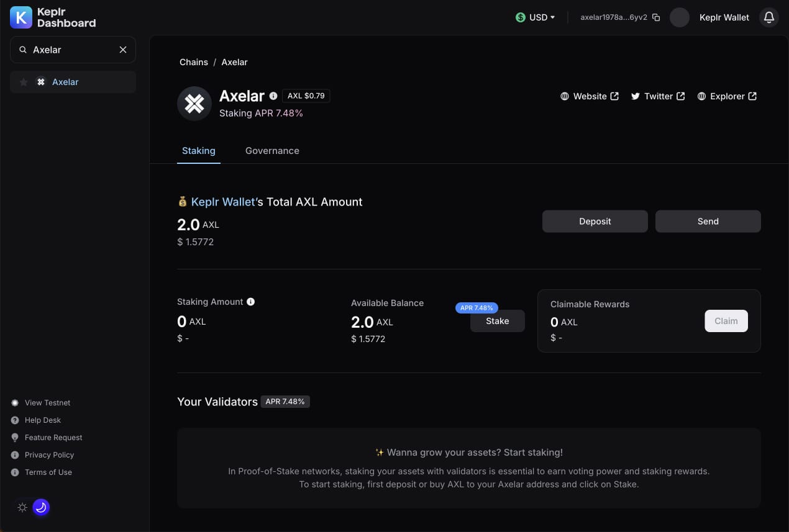Copy the axelar wallet address
Screen dimensions: 789x532
point(656,17)
